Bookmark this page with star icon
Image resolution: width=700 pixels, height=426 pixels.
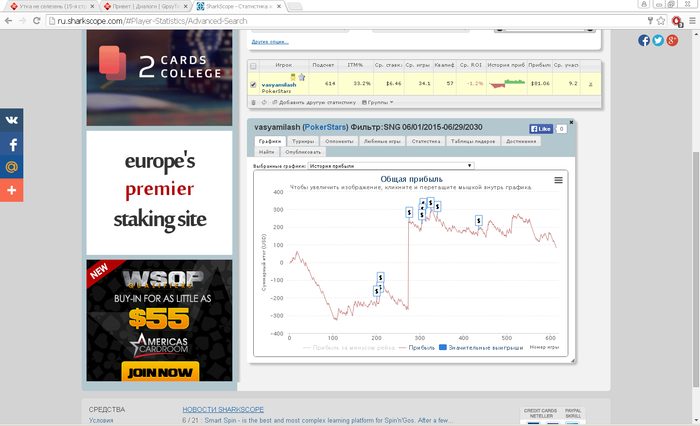pos(661,21)
